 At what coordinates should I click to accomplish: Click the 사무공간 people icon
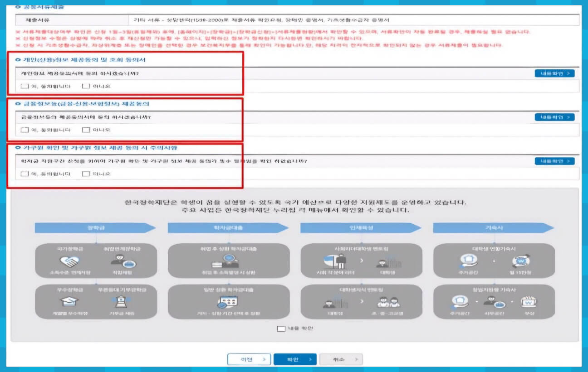[494, 302]
